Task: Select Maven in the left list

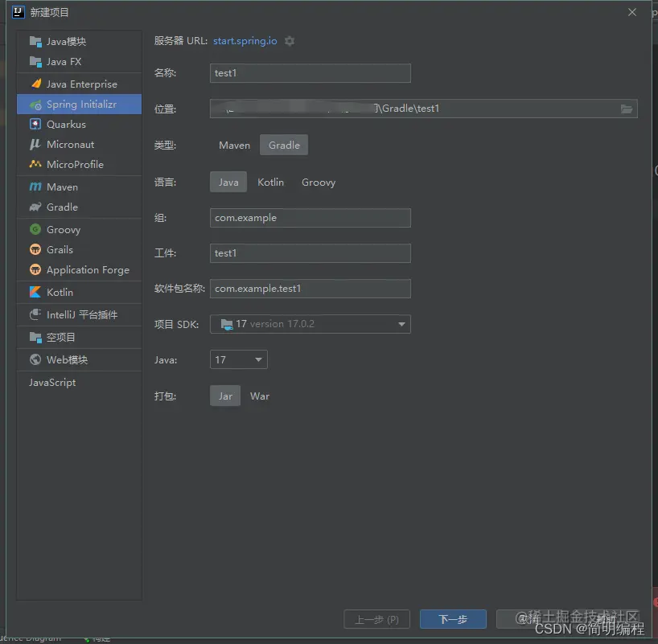Action: 80,187
